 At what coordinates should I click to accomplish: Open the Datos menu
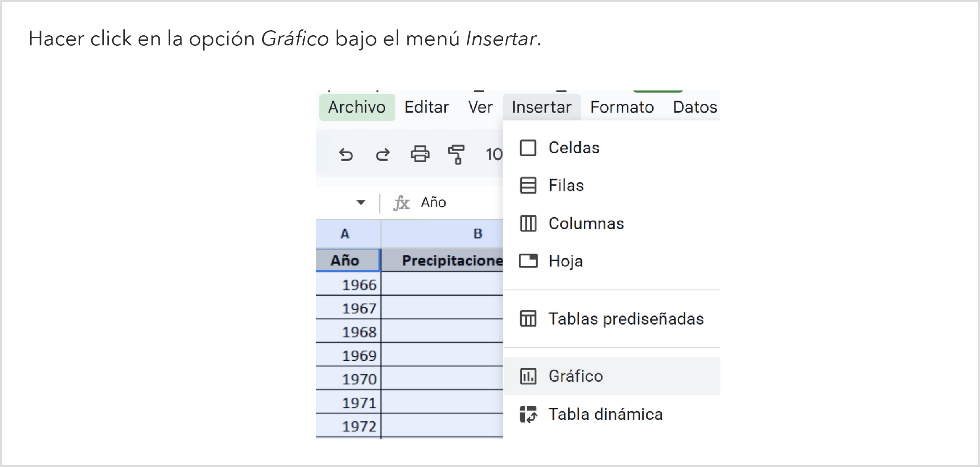coord(695,108)
